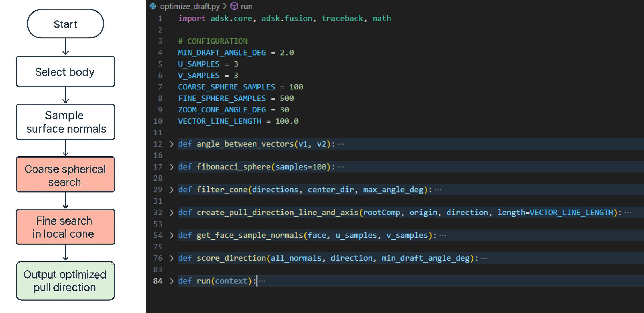Expand the run(context) function chevron
The image size is (644, 313).
point(172,281)
